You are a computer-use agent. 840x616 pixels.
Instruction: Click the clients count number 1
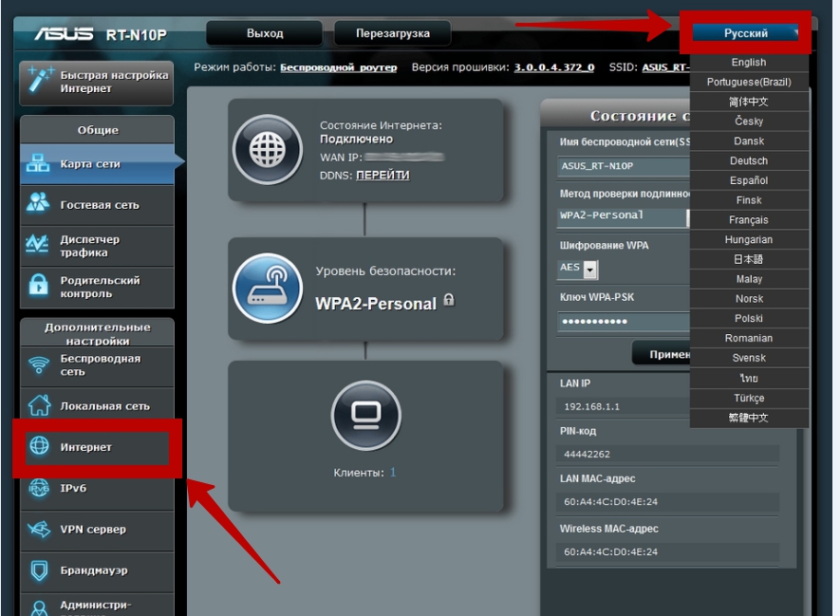coord(393,473)
